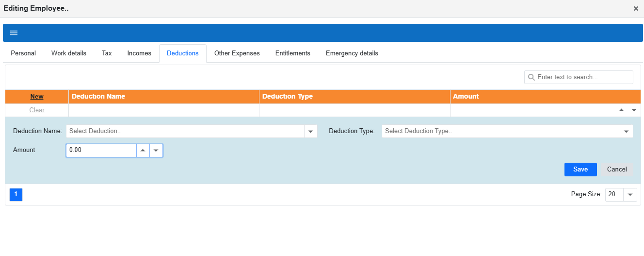Decrease the Amount filter value with down arrow
644x256 pixels.
tap(633, 110)
